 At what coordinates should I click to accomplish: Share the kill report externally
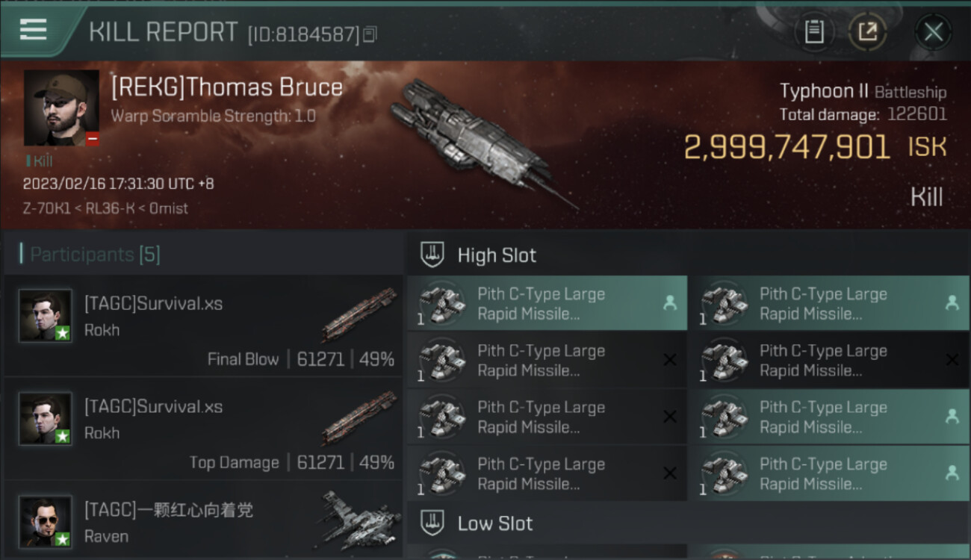(x=867, y=32)
